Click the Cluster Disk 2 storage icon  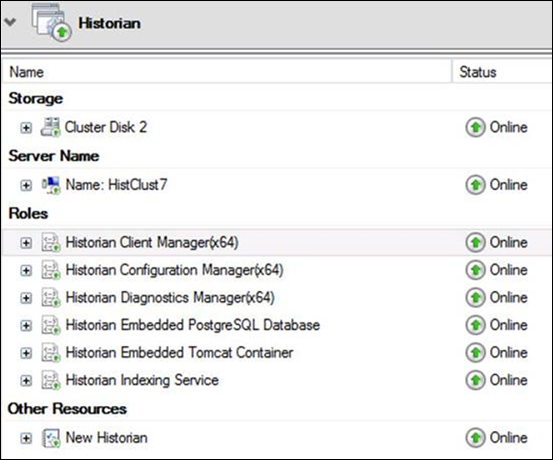point(50,127)
